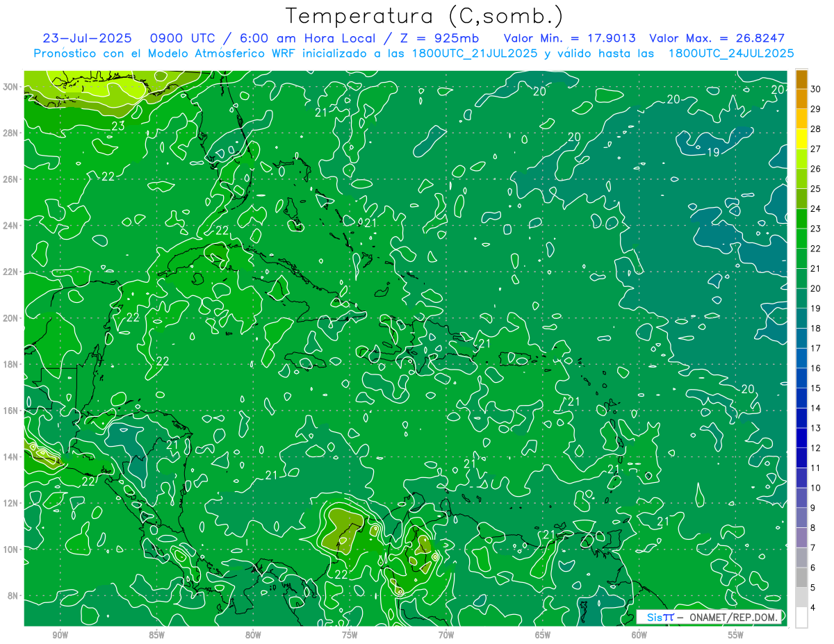
Task: Click the yellow legend swatch between 27 and 28
Action: [x=801, y=139]
